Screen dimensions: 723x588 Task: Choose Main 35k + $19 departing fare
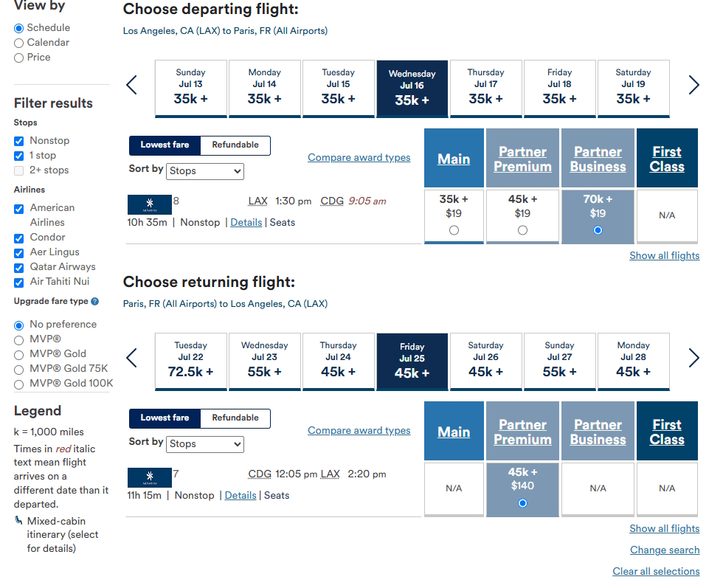pos(454,230)
